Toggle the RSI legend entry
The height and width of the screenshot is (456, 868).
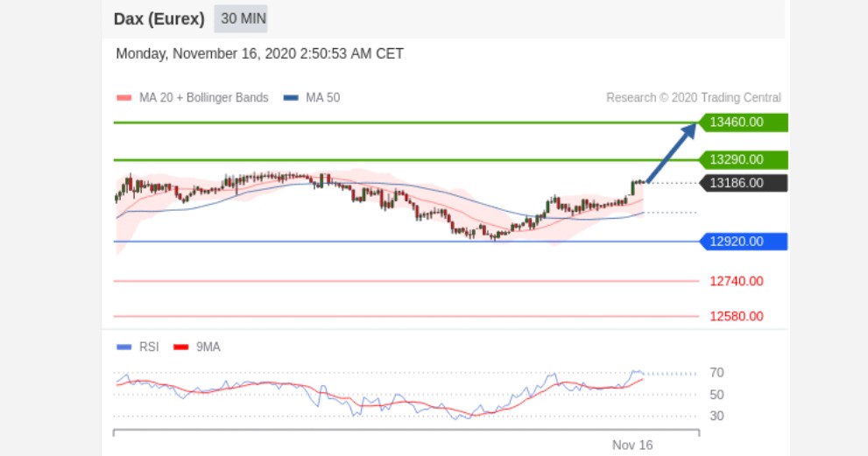click(138, 347)
